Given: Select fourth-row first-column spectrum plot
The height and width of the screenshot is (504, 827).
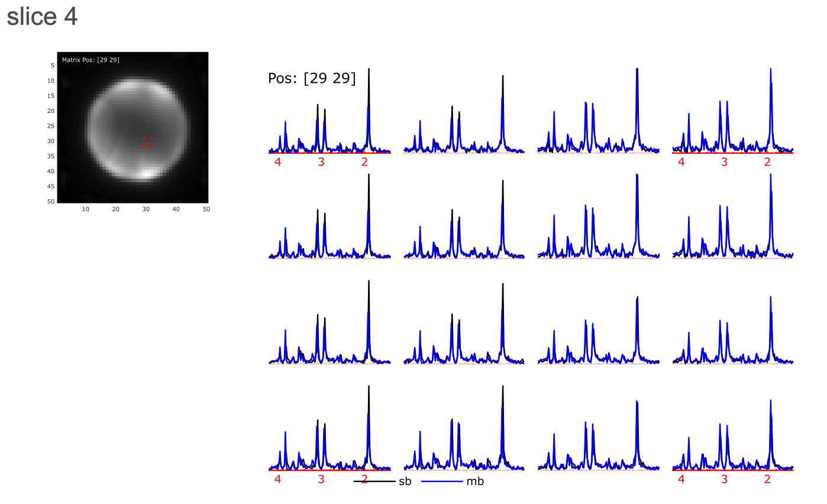Looking at the screenshot, I should (x=329, y=428).
